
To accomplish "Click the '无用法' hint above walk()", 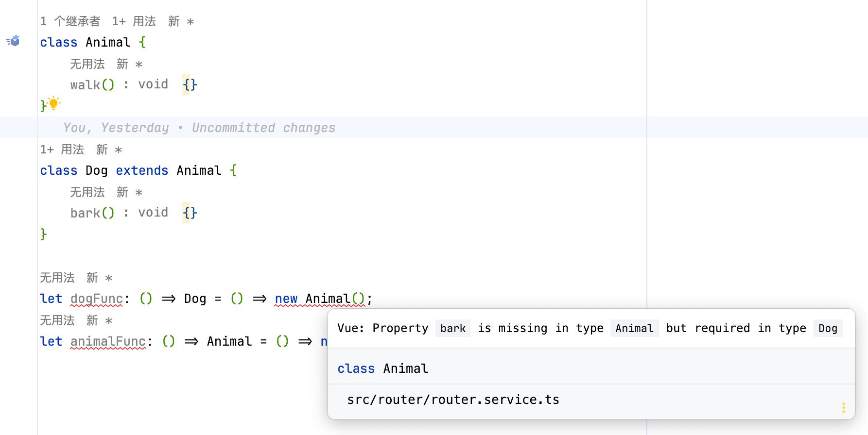I will click(x=87, y=64).
